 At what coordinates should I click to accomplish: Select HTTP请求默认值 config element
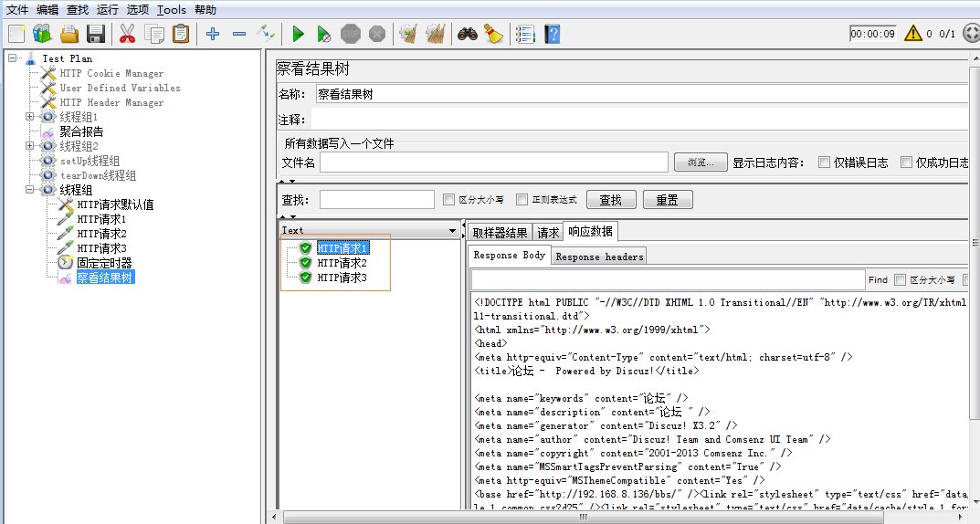click(116, 204)
